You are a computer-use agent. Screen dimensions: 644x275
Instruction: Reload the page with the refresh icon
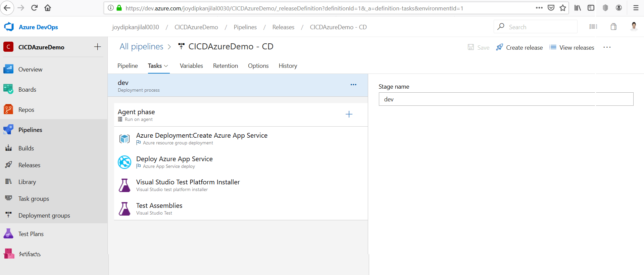click(x=34, y=8)
